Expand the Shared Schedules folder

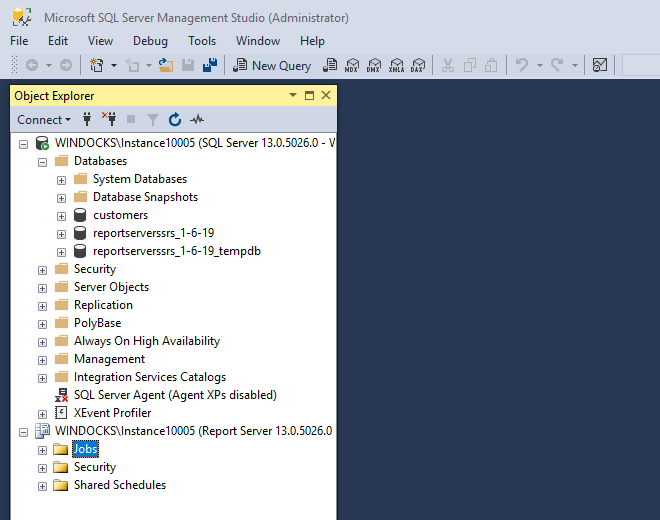[42, 486]
